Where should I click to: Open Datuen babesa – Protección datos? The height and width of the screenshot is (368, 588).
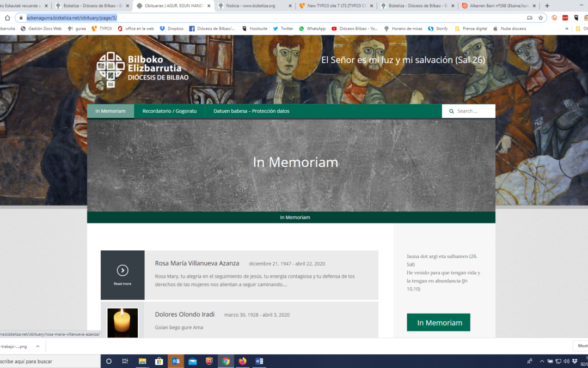click(x=251, y=111)
